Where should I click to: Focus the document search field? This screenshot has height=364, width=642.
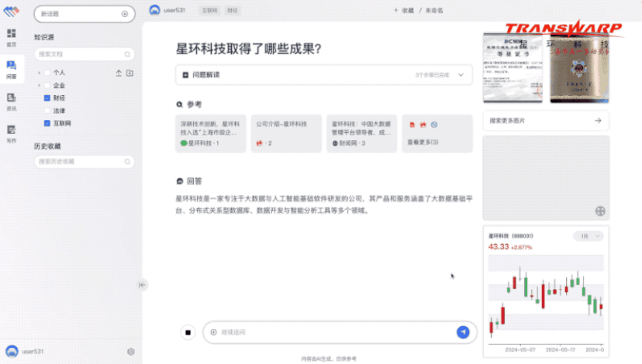tap(85, 54)
